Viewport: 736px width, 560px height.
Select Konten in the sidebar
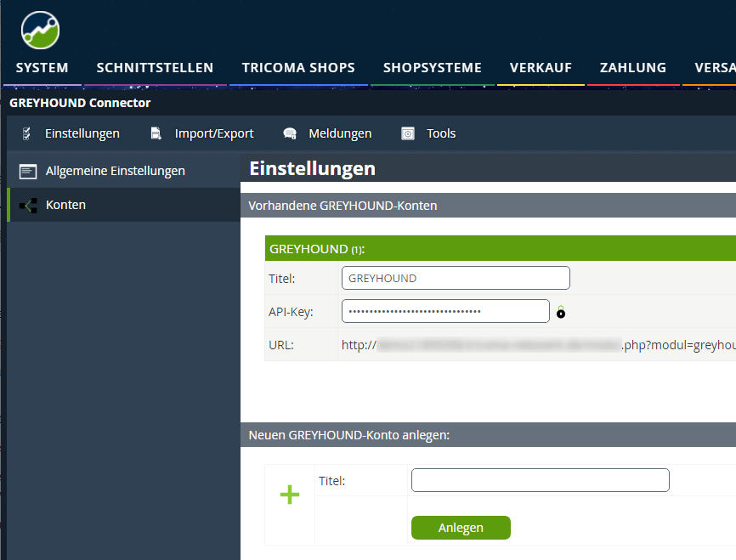coord(124,205)
